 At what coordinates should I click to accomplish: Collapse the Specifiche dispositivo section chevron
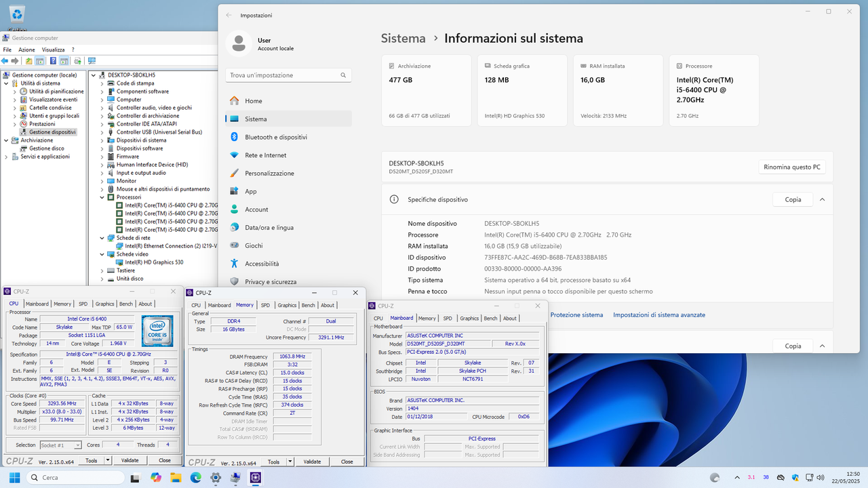[x=822, y=200]
